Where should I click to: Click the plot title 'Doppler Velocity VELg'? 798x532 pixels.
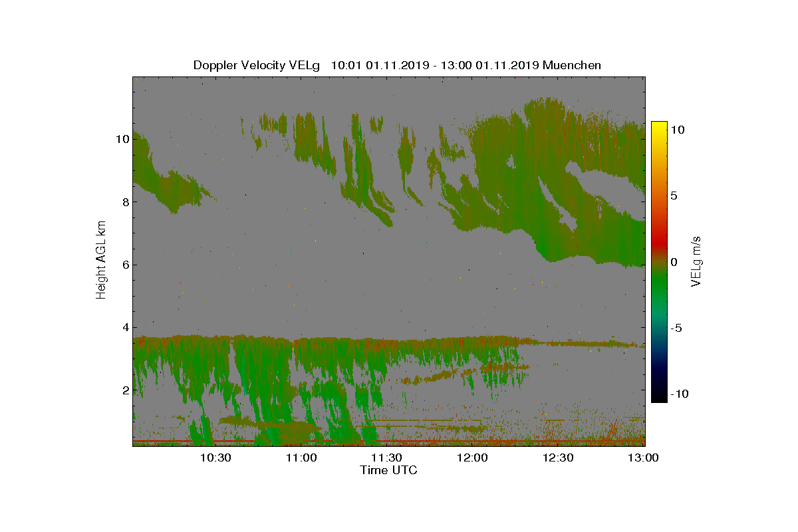257,65
